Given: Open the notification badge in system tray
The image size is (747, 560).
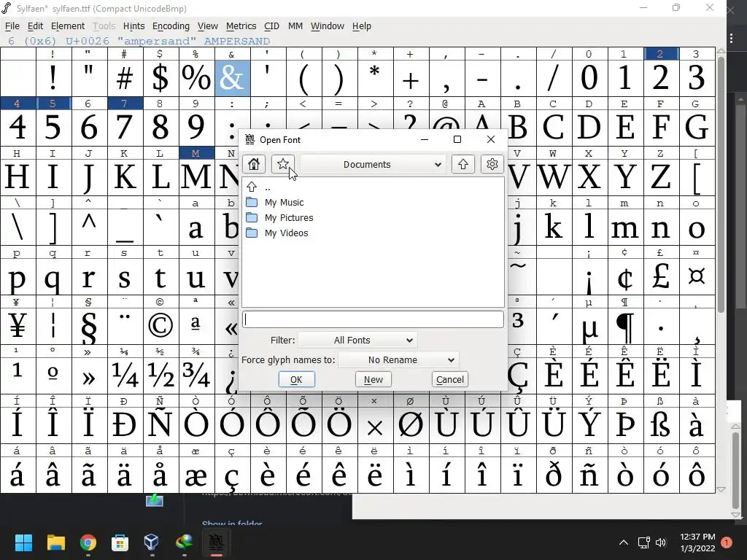Looking at the screenshot, I should pyautogui.click(x=727, y=542).
